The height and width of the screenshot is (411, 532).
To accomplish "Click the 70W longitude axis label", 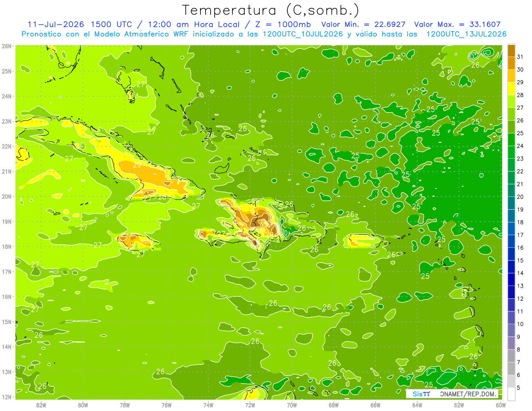I will (292, 404).
